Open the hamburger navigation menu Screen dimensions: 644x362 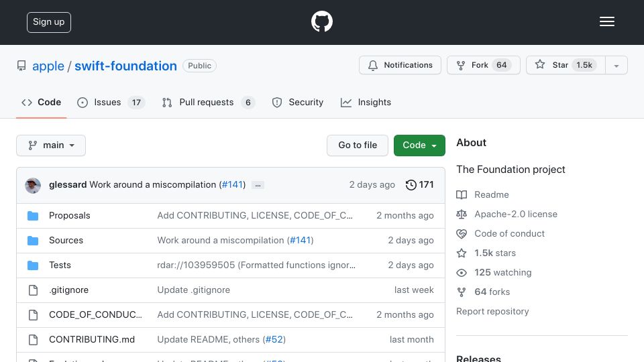606,21
